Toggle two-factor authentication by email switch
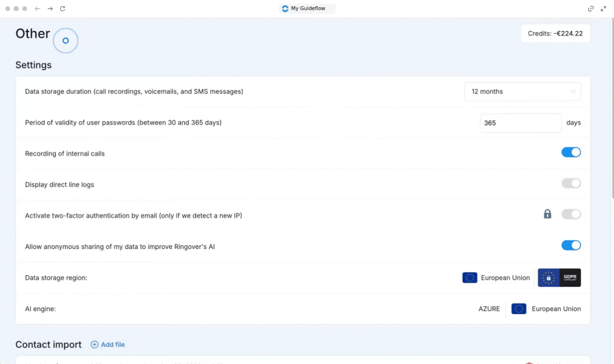 point(571,214)
